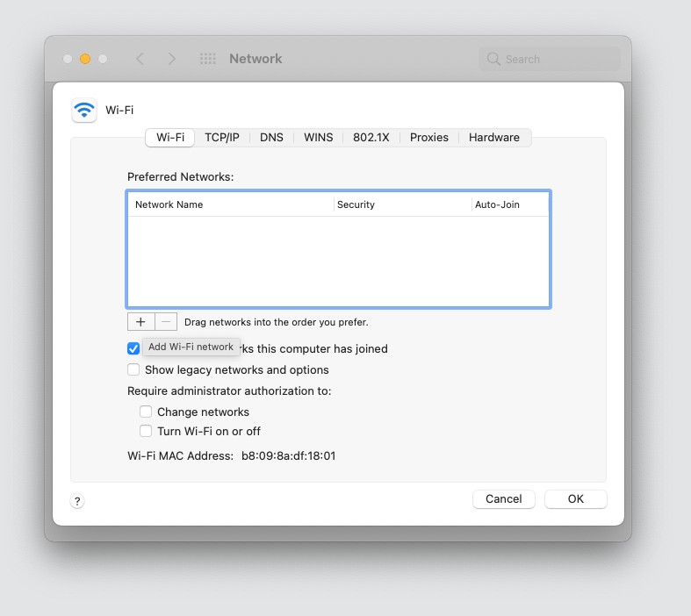
Task: Switch to the Hardware tab
Action: pyautogui.click(x=493, y=138)
